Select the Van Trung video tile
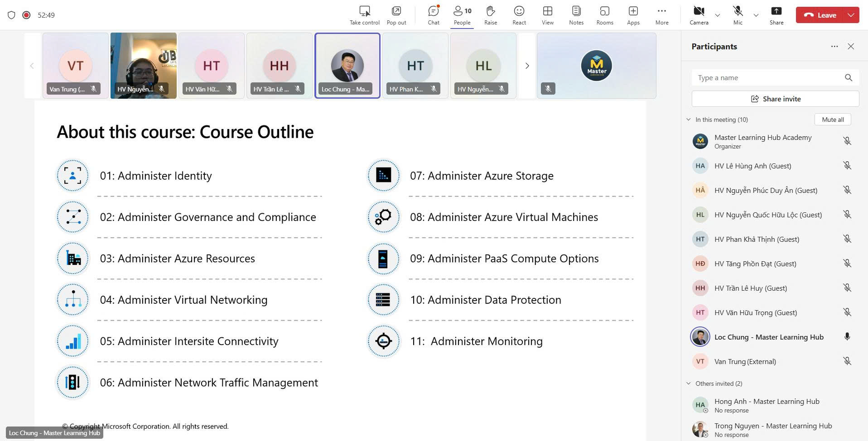The width and height of the screenshot is (868, 441). click(x=76, y=66)
